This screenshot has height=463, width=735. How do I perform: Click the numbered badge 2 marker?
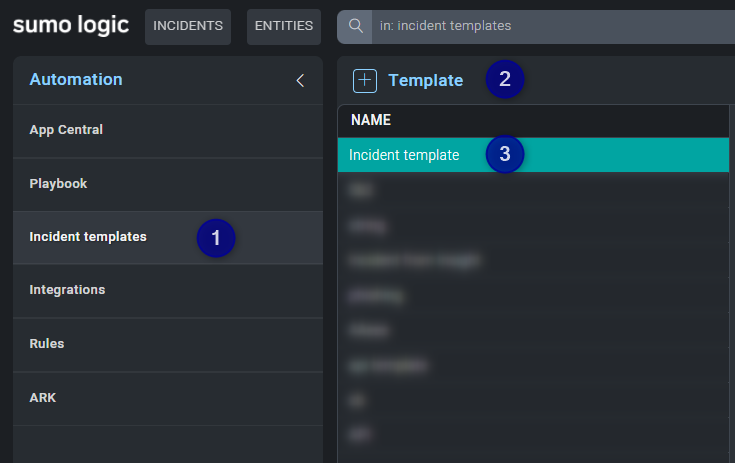(x=504, y=80)
